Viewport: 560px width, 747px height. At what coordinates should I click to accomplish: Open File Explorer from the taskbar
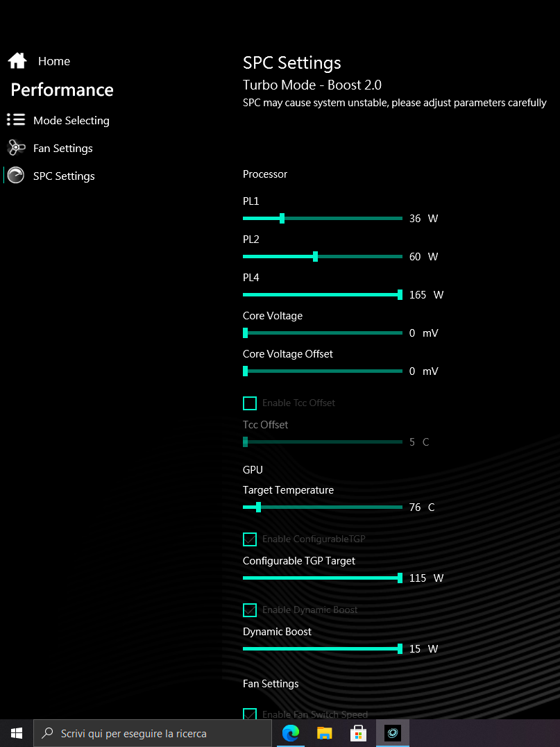tap(324, 733)
